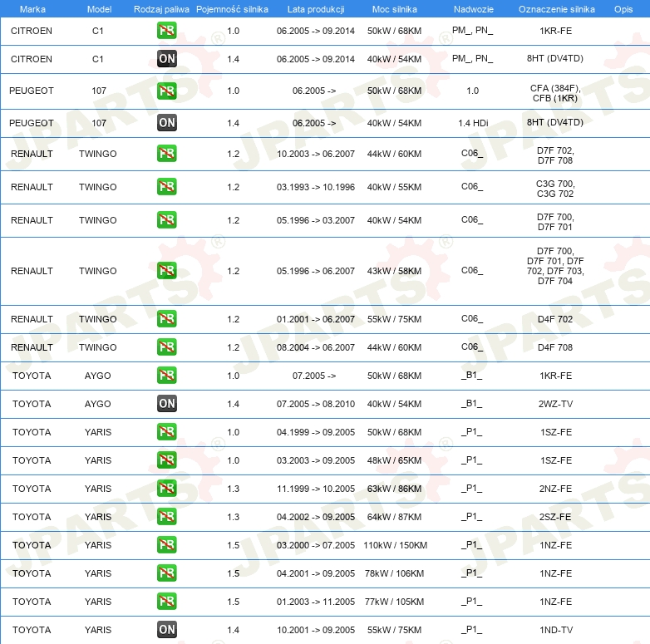This screenshot has width=650, height=644.
Task: Click the Lata produkcji column header
Action: (x=316, y=9)
